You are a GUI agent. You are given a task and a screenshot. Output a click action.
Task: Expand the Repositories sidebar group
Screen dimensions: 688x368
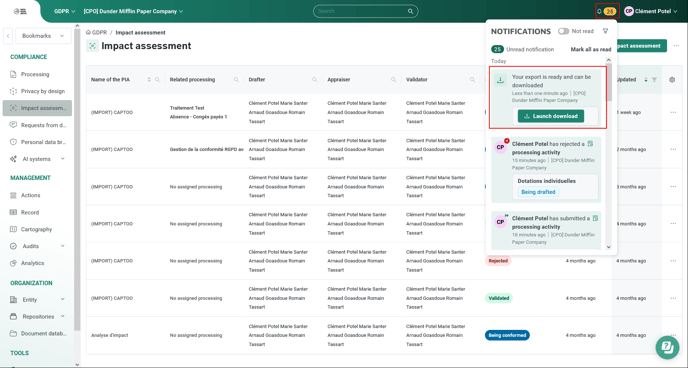click(62, 316)
